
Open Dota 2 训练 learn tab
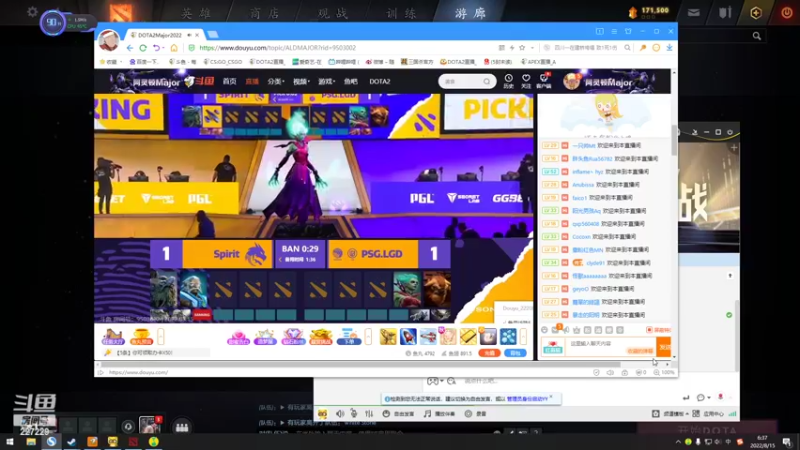[x=401, y=13]
